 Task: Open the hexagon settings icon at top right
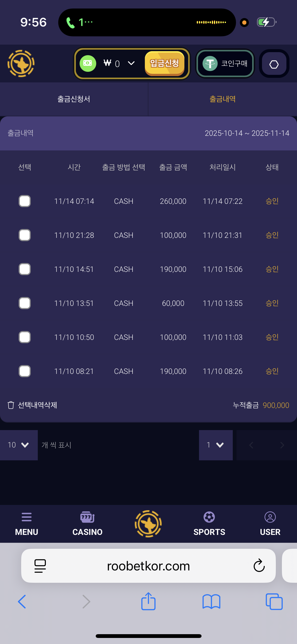(274, 63)
